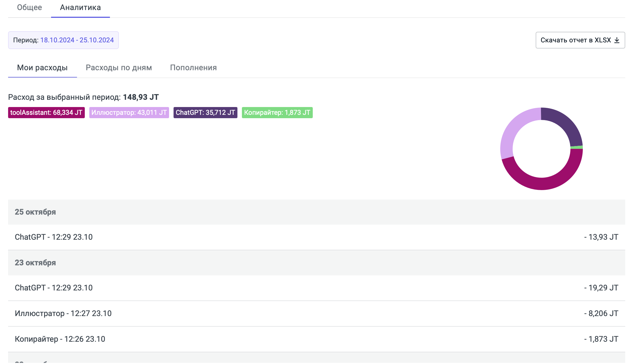Screen dimensions: 635x364
Task: Click the toolAssistant 68,334 JT badge
Action: pyautogui.click(x=46, y=113)
